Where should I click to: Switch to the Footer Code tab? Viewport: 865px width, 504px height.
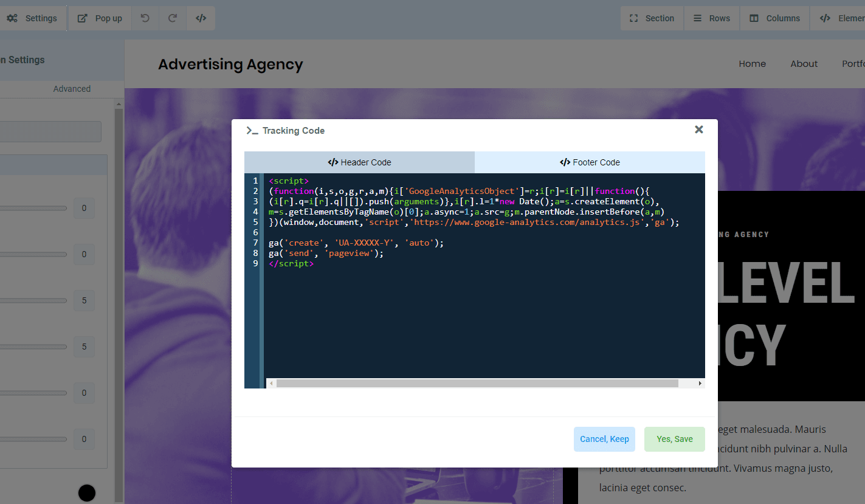click(x=590, y=162)
